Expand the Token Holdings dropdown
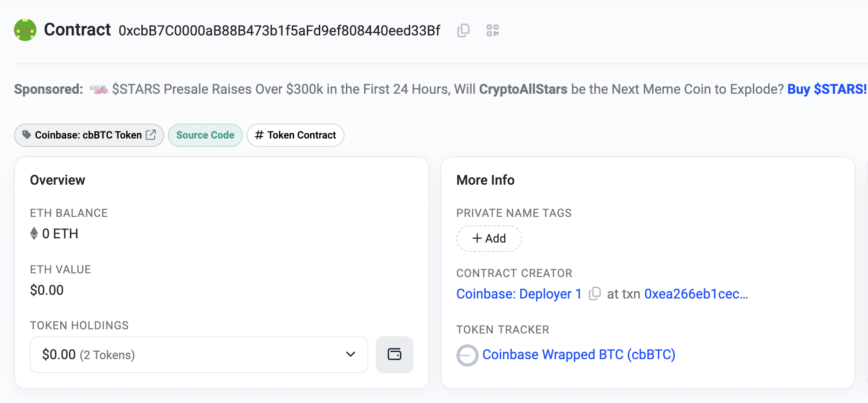This screenshot has width=868, height=403. pyautogui.click(x=199, y=354)
